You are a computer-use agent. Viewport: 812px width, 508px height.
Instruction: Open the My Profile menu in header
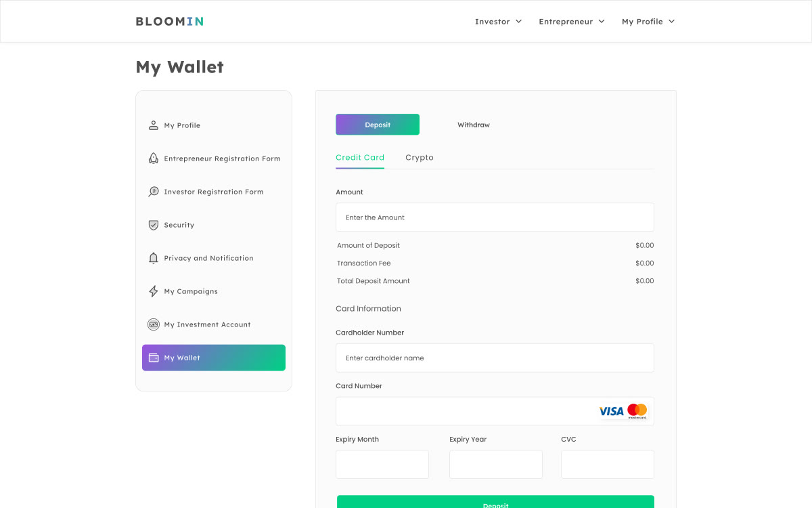tap(648, 22)
